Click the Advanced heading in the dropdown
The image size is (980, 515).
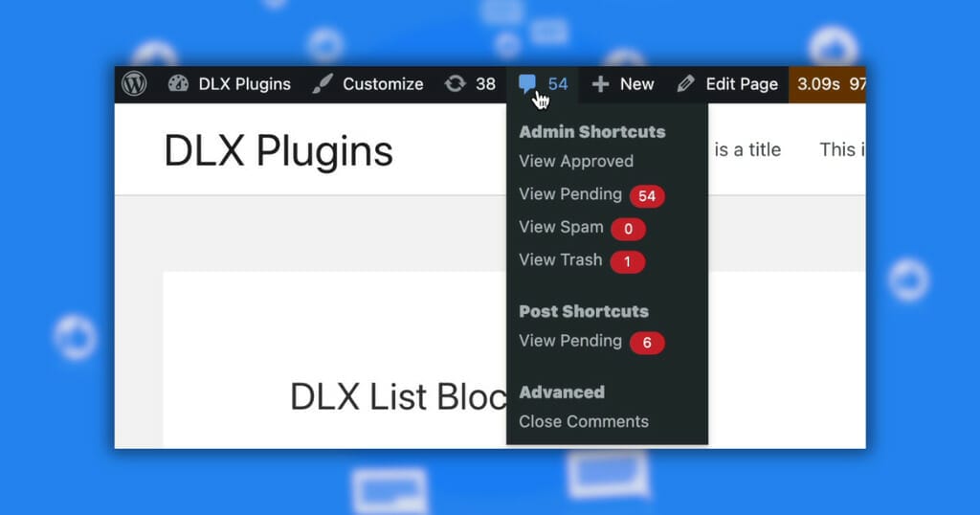562,392
